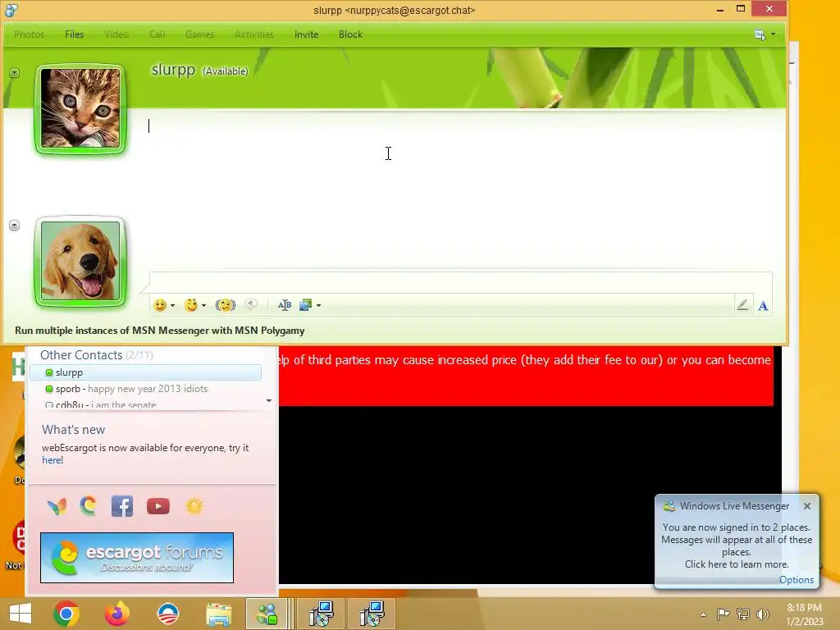Click slurpp's kitten display picture
840x630 pixels.
[80, 109]
